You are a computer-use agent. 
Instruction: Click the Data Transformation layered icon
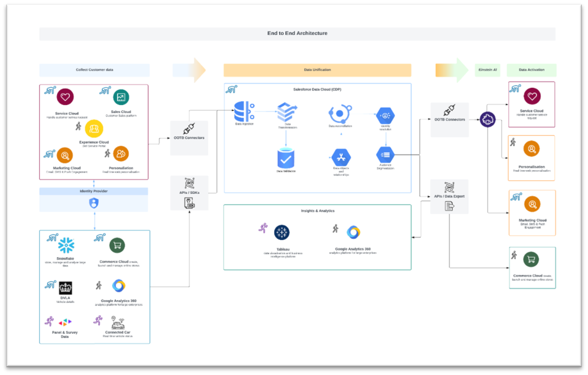click(286, 112)
